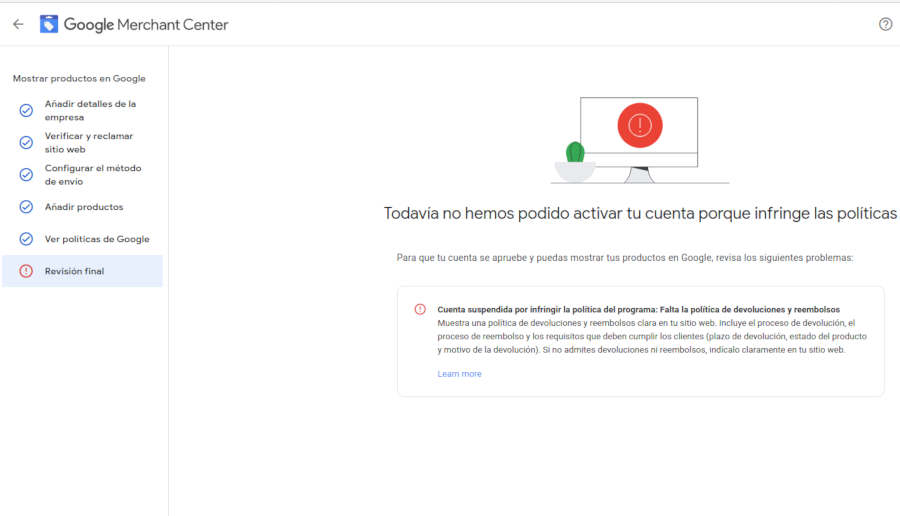This screenshot has height=516, width=900.
Task: Click the Google Merchant Center title text
Action: [146, 25]
